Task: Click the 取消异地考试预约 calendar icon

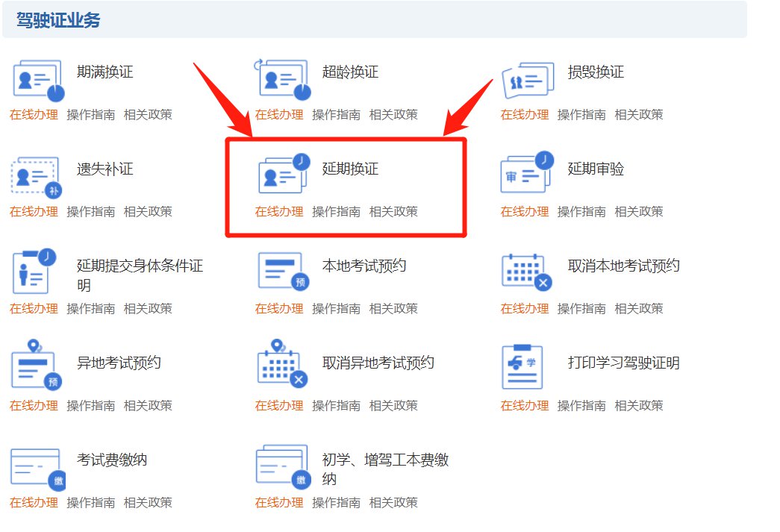Action: click(x=283, y=364)
